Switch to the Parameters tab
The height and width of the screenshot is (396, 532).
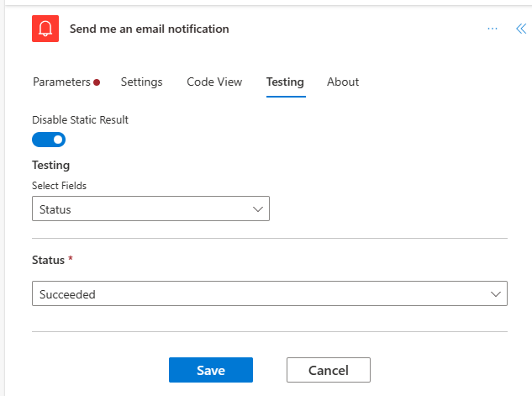click(61, 82)
